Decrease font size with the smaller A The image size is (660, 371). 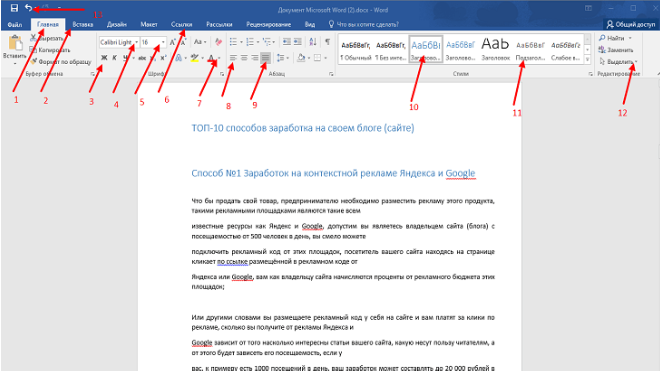(184, 42)
